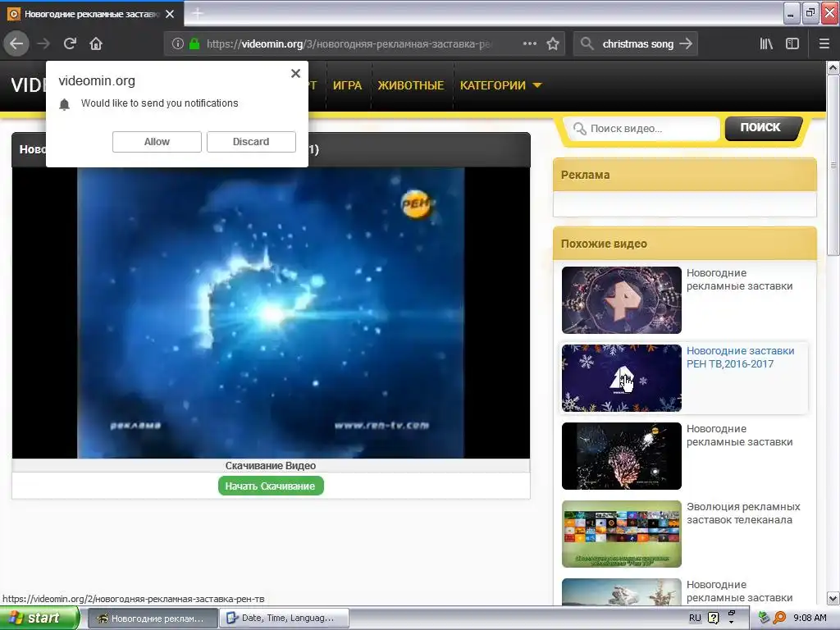Bookmark this page with the star icon

[553, 43]
